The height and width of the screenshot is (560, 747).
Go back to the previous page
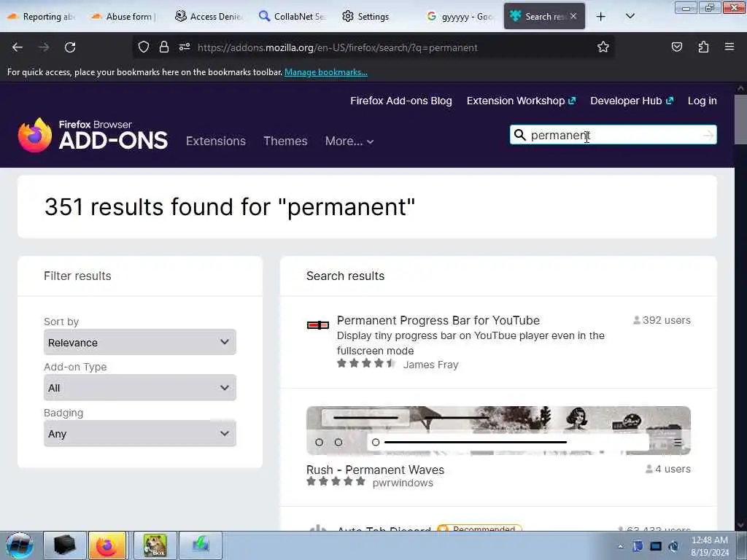[x=18, y=47]
